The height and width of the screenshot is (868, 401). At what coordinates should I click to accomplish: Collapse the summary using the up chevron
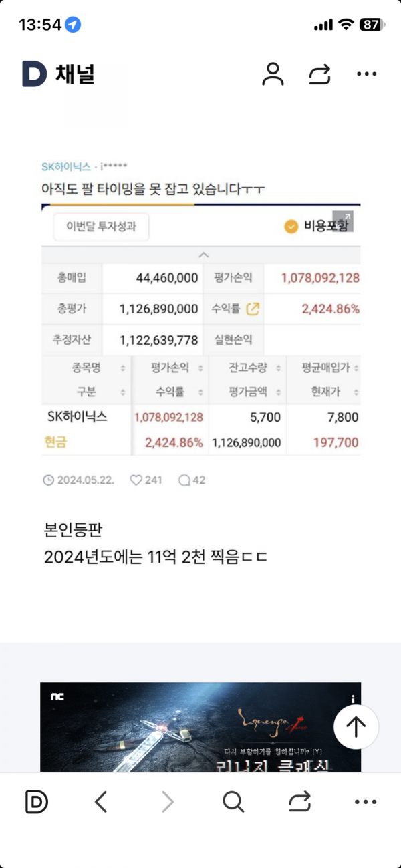click(x=204, y=255)
